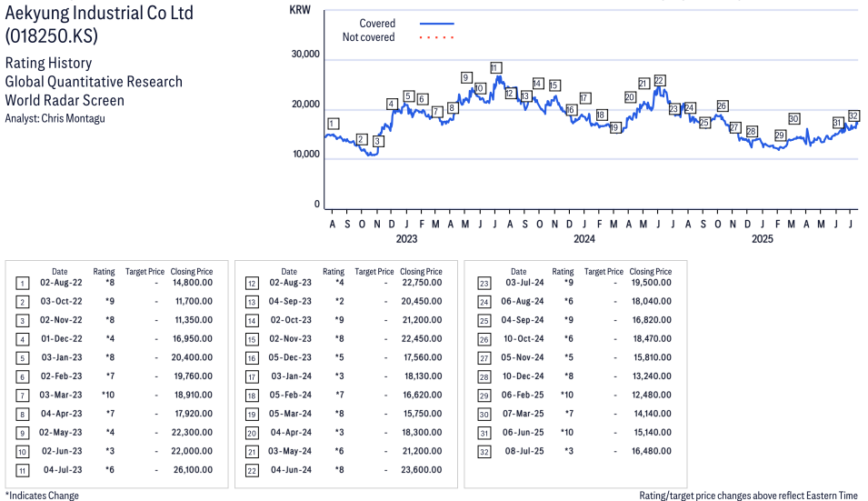The width and height of the screenshot is (868, 501).
Task: Select chart marker 26 near October 2024
Action: pyautogui.click(x=722, y=105)
